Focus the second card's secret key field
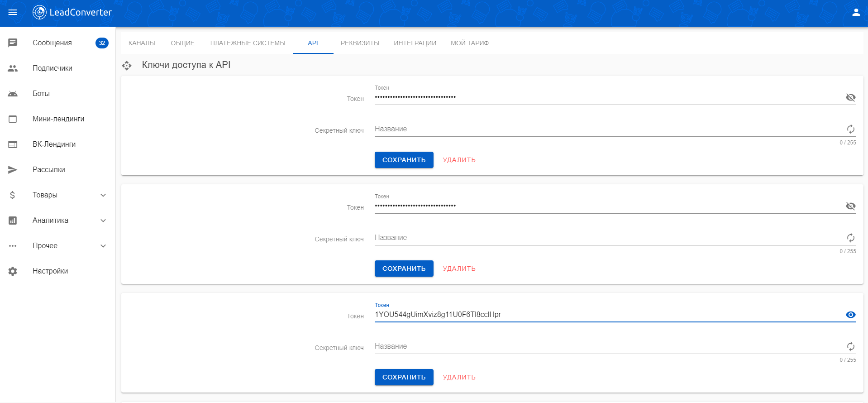868x403 pixels. [606, 238]
